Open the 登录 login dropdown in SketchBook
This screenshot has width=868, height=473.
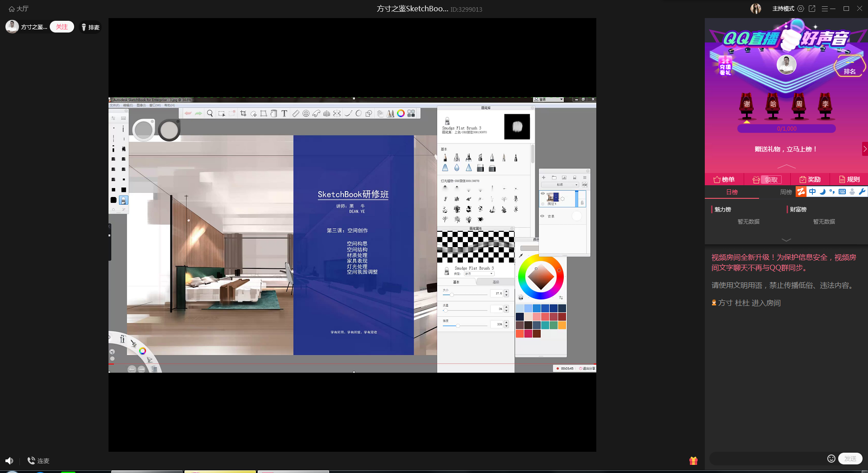click(x=548, y=99)
